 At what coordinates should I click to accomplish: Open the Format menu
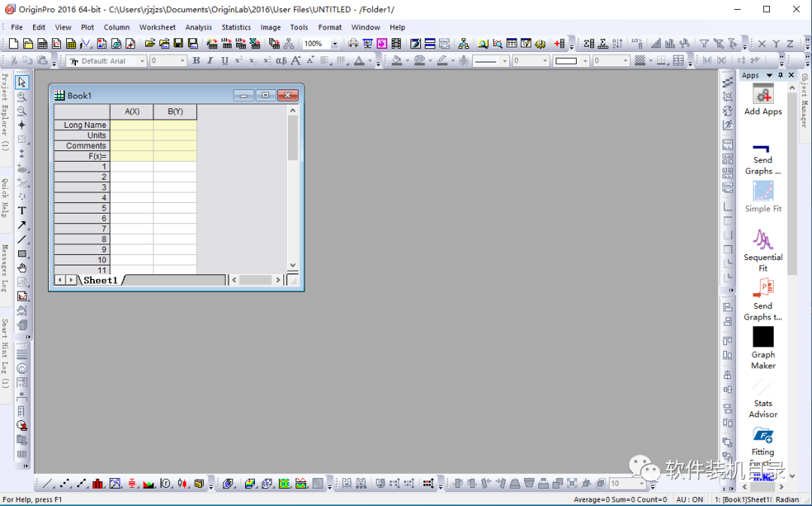point(330,28)
